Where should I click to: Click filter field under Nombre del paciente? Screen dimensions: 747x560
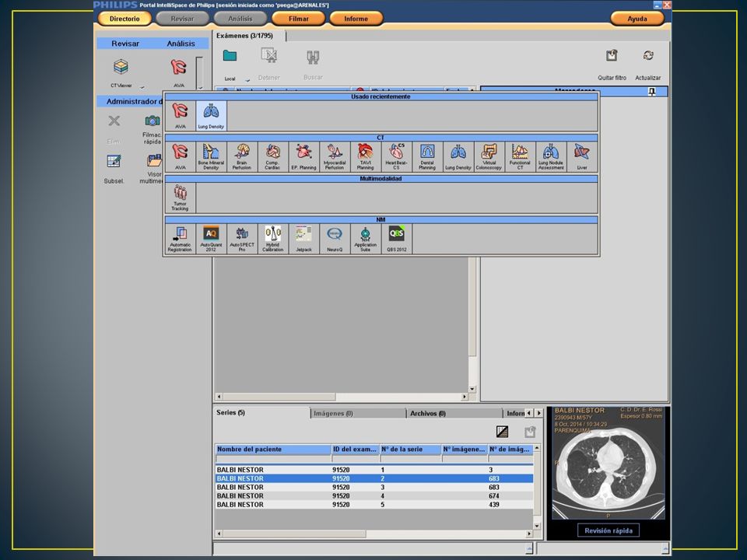tap(273, 459)
